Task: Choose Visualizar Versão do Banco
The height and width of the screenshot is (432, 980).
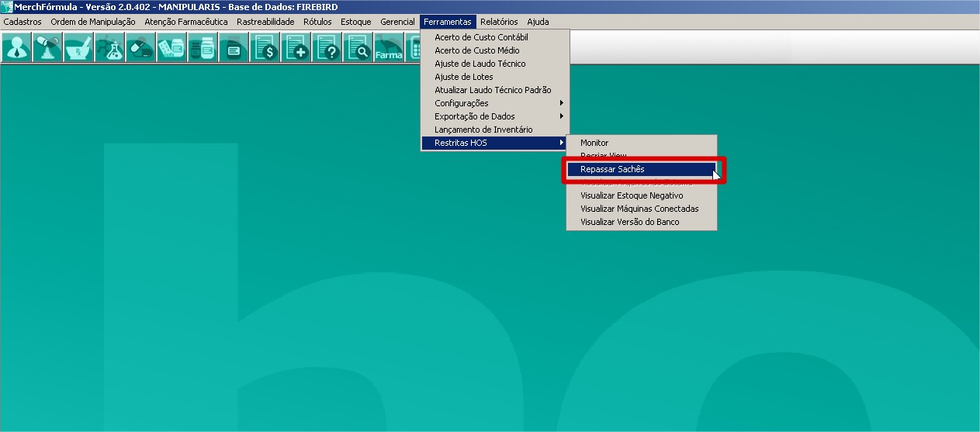Action: click(x=629, y=222)
